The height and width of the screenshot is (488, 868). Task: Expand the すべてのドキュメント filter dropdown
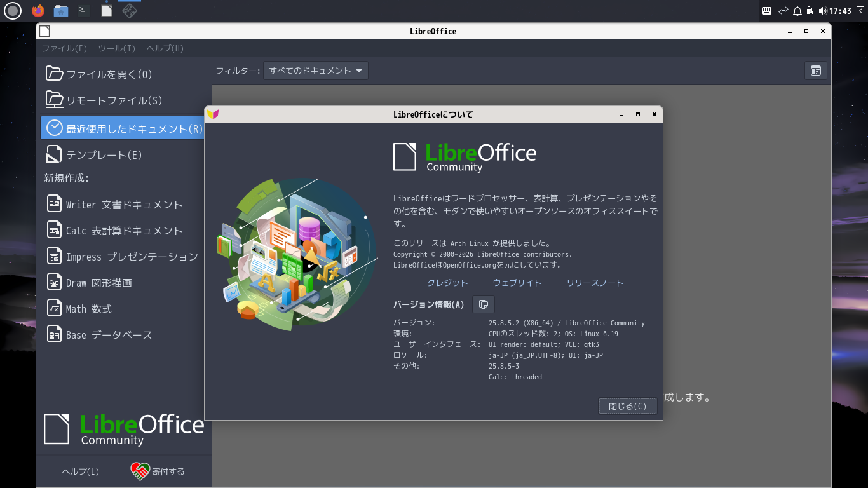click(x=316, y=71)
